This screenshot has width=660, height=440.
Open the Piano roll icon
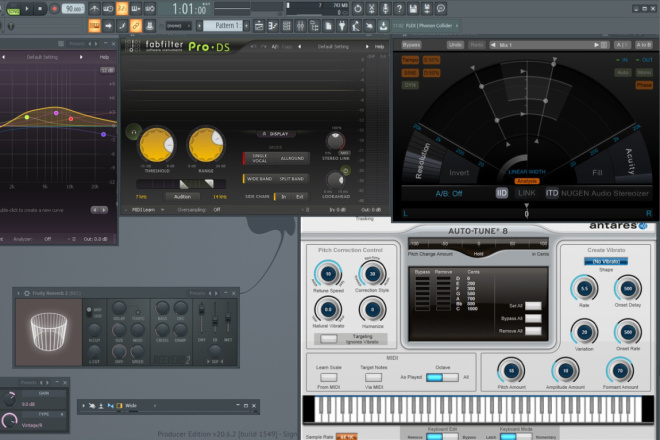click(273, 26)
